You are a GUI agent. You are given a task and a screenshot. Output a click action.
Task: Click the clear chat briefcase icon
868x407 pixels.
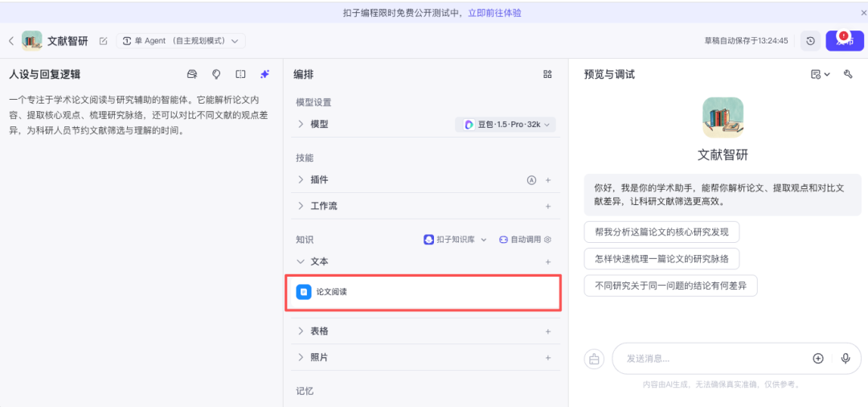pyautogui.click(x=594, y=359)
